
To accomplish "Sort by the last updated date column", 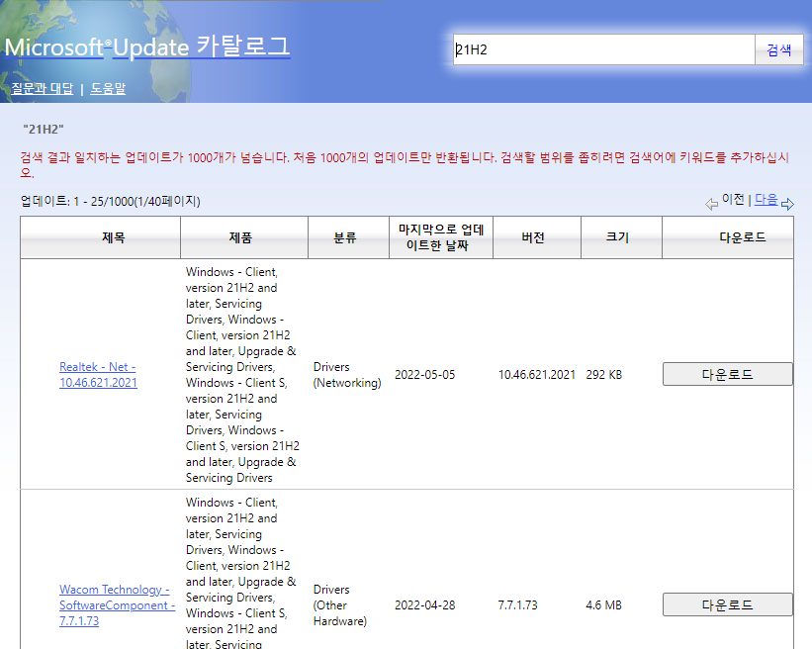I will coord(439,236).
